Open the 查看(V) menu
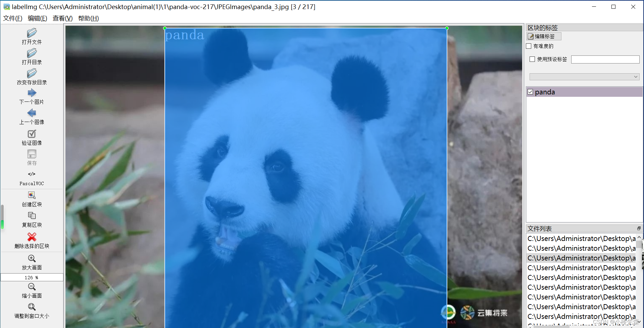 pos(63,18)
